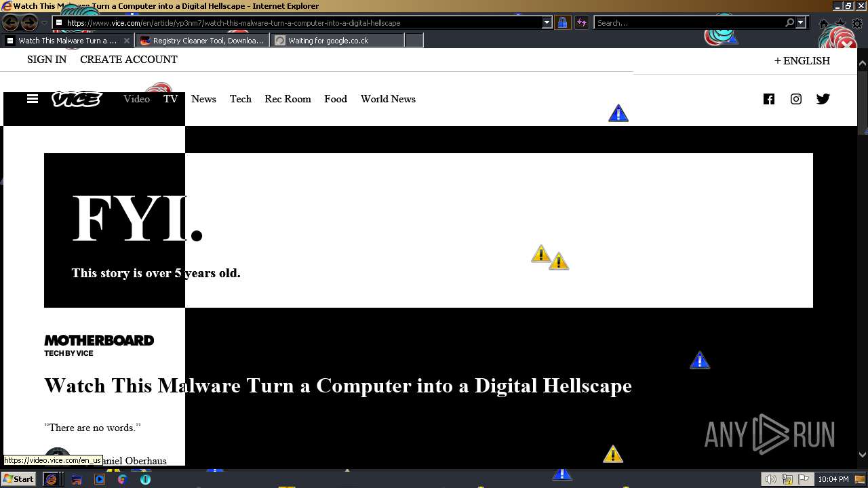Expand the address bar autocomplete dropdown

click(x=547, y=22)
